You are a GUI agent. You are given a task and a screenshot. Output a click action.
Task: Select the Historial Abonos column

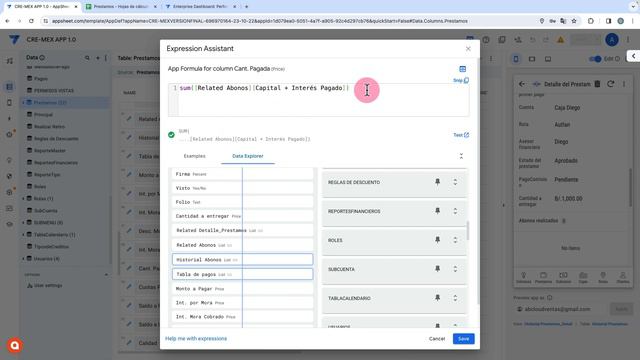[x=242, y=260]
